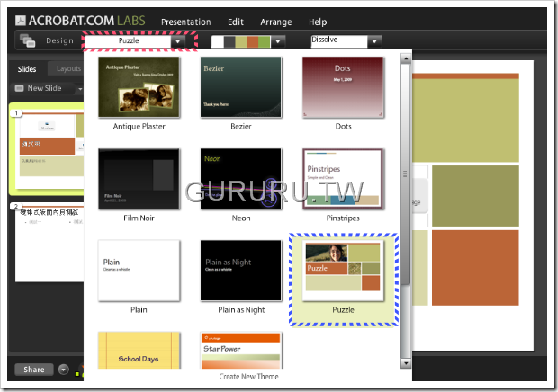This screenshot has height=392, width=558.
Task: Click the Puzzle theme name field
Action: (x=128, y=41)
